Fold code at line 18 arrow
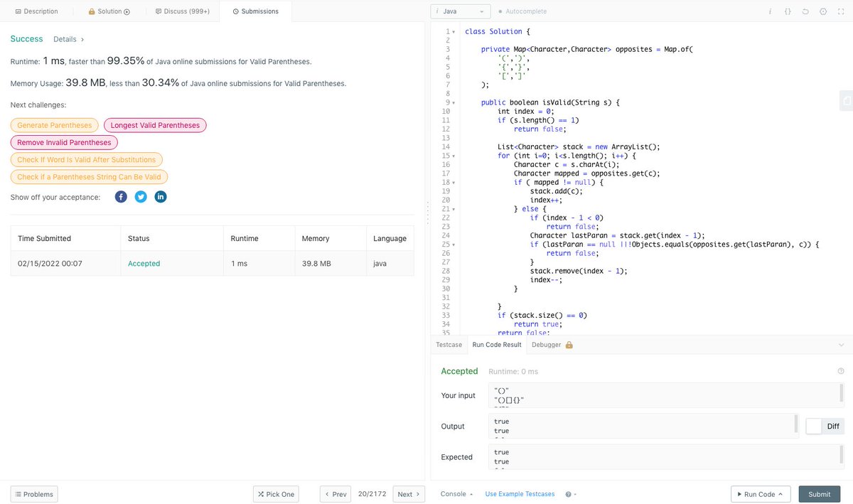Image resolution: width=853 pixels, height=504 pixels. point(454,183)
